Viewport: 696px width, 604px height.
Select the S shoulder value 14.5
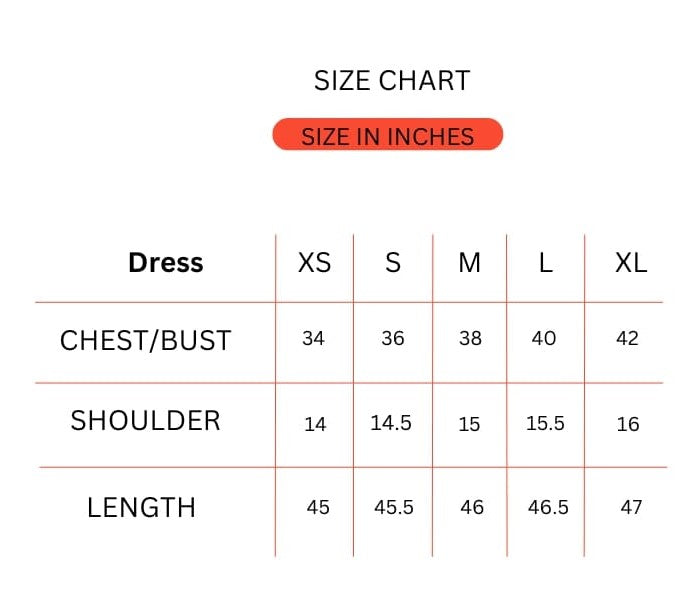tap(391, 423)
